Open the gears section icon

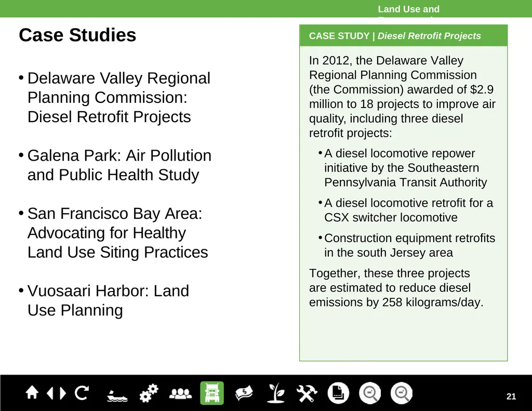pyautogui.click(x=149, y=393)
